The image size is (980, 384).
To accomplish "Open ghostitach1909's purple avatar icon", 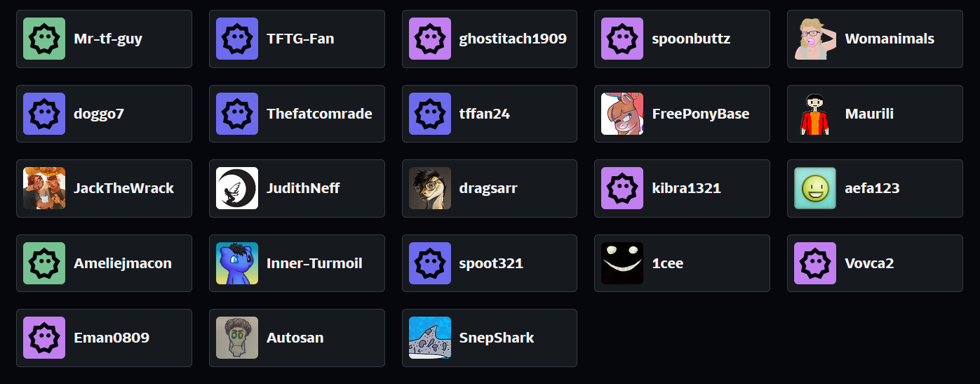I will 430,39.
